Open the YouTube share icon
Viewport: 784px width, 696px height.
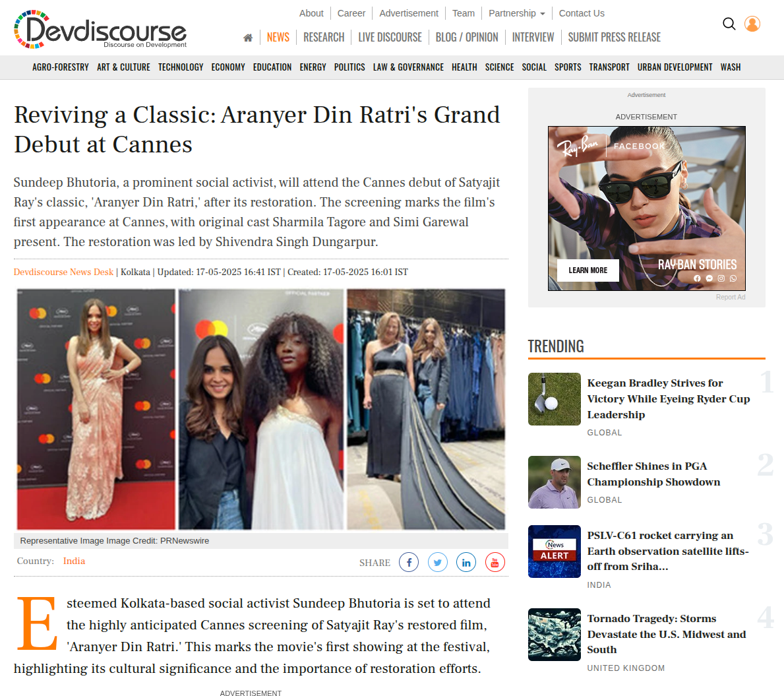point(495,562)
